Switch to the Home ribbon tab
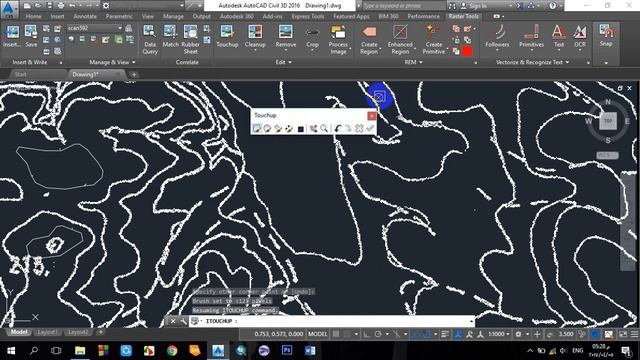640x360 pixels. tap(33, 16)
